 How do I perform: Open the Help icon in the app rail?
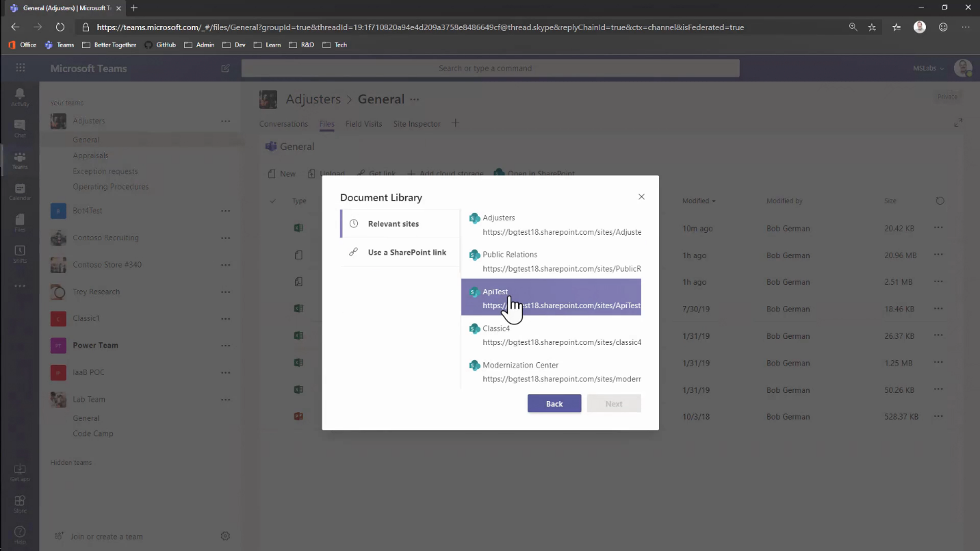(20, 535)
